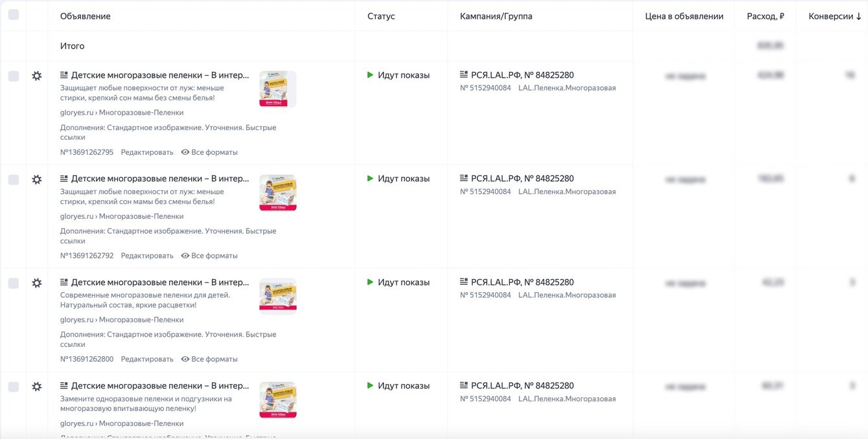Open gear settings for ad №13691262800

tap(37, 283)
